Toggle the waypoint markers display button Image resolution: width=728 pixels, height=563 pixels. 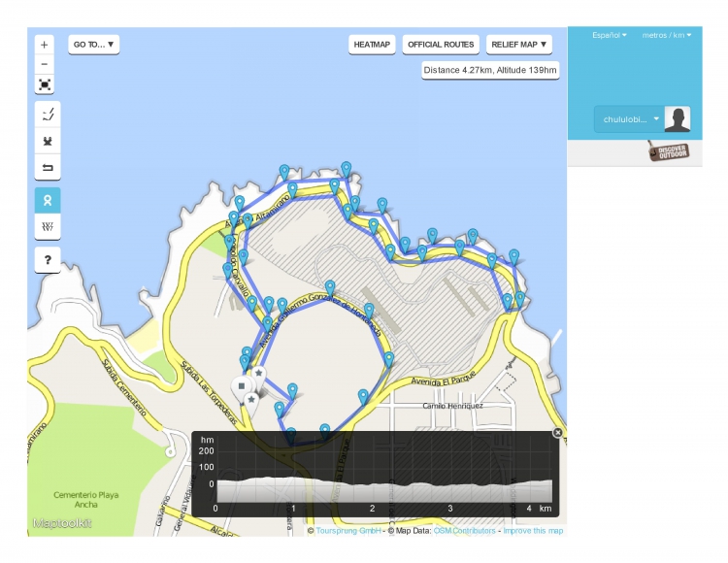coord(47,199)
